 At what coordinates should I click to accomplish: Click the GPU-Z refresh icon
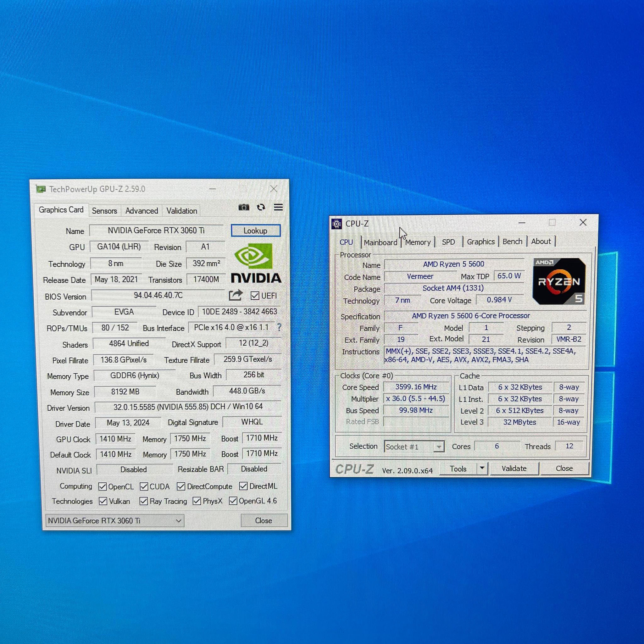pyautogui.click(x=261, y=207)
